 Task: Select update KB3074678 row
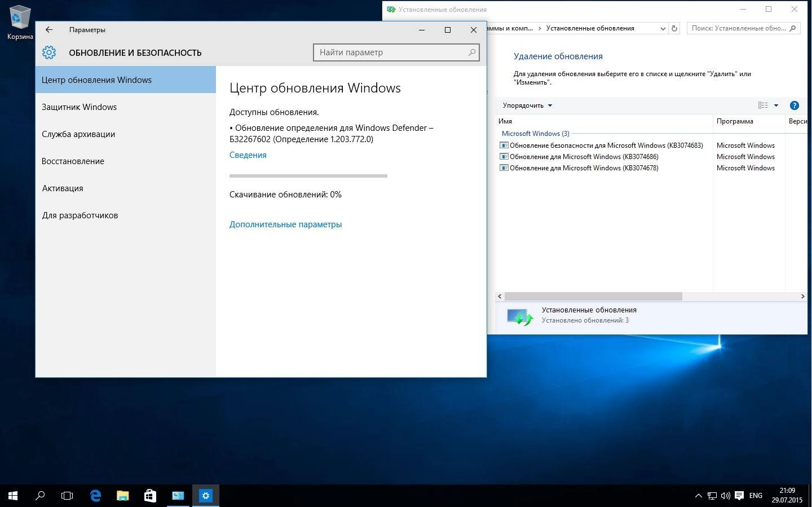(x=579, y=168)
